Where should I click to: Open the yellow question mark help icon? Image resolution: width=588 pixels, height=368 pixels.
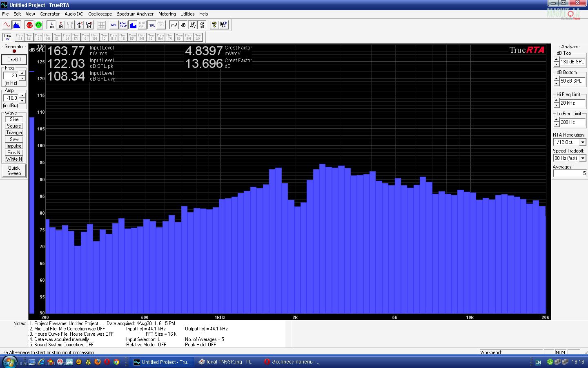click(214, 25)
